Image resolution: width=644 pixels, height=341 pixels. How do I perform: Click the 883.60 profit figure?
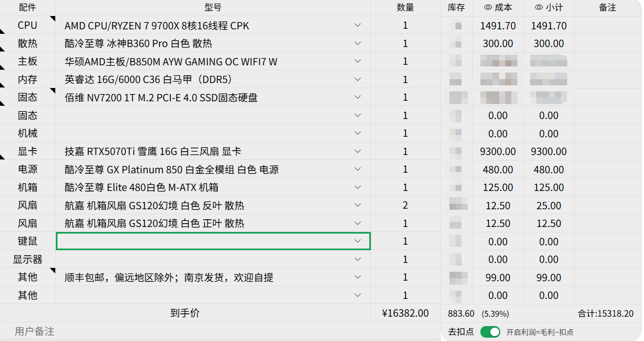point(461,314)
